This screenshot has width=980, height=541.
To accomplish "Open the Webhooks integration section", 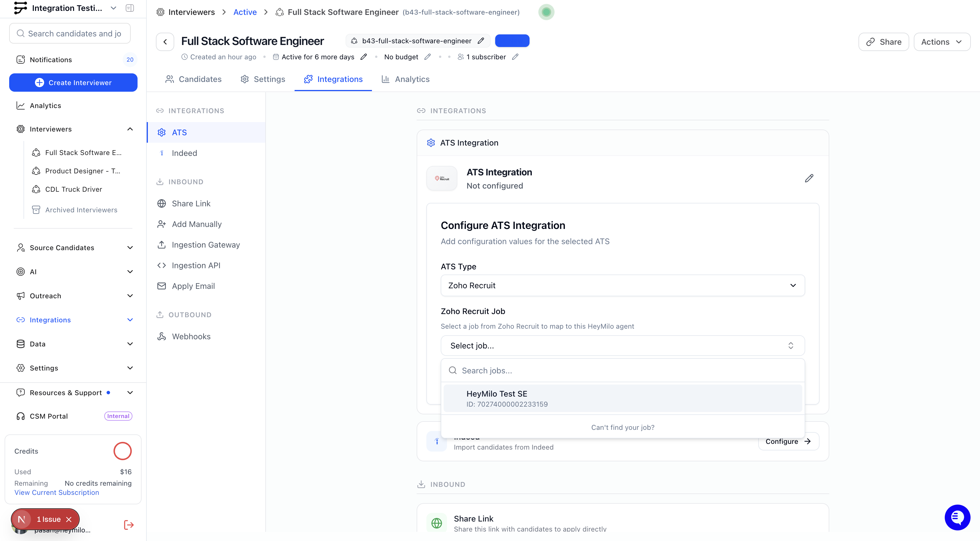I will pos(191,336).
